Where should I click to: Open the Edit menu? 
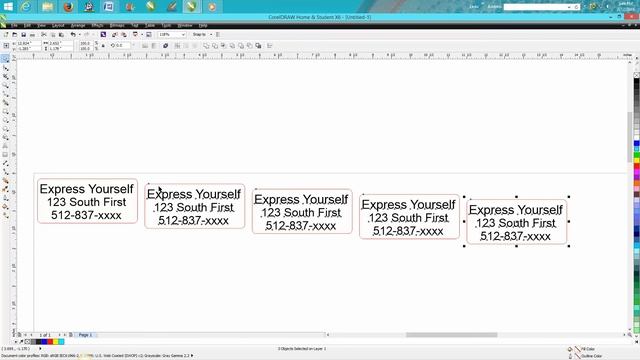(27, 25)
